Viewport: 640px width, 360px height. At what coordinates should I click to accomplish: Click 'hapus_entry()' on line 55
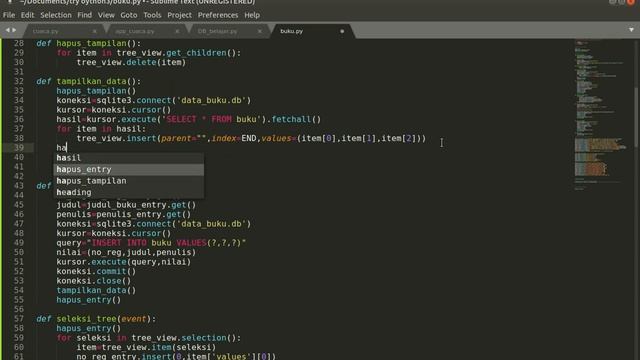click(89, 300)
